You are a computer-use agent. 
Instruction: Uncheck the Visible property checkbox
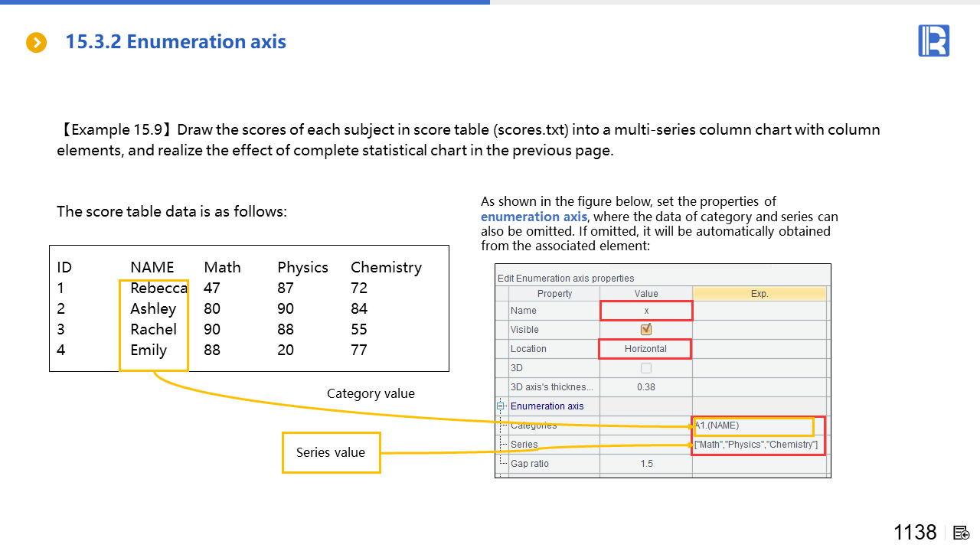[646, 329]
